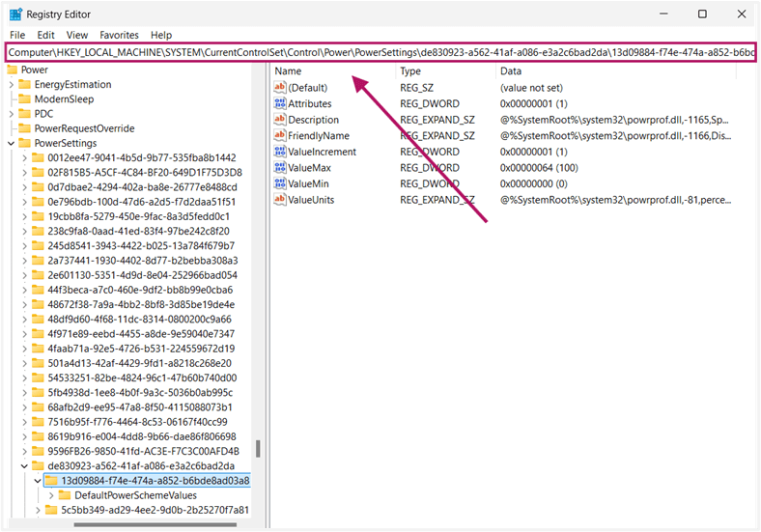Screen dimensions: 761x532
Task: Click the FriendlyName string value icon
Action: pos(279,135)
